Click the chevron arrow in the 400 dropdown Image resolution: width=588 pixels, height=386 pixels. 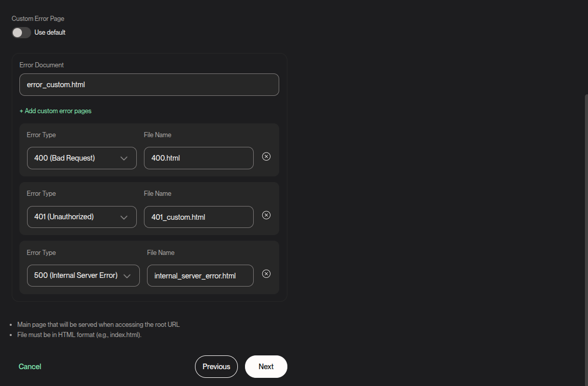pos(124,159)
